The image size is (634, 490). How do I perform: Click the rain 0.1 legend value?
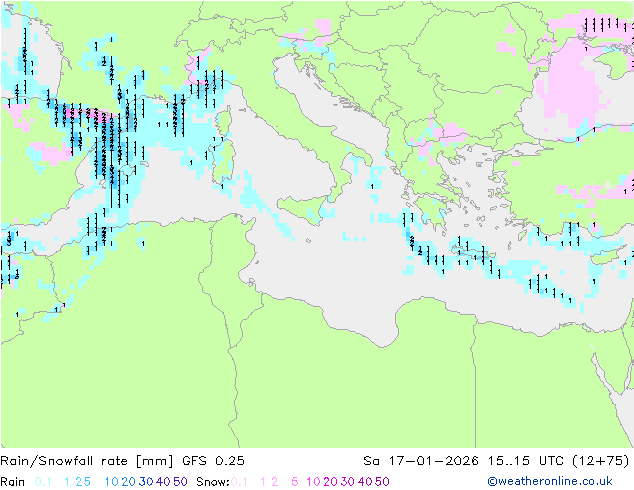(43, 482)
